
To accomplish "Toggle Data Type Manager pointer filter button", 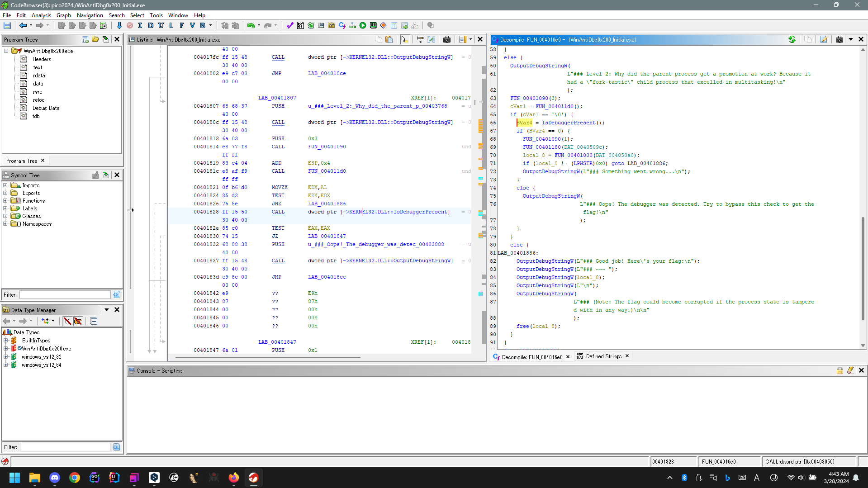I will (x=78, y=321).
